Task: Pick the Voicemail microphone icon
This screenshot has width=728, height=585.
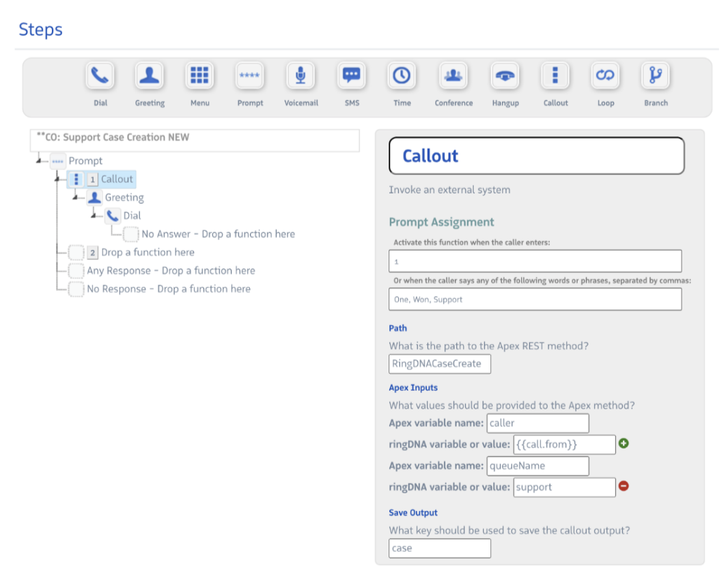Action: [300, 76]
